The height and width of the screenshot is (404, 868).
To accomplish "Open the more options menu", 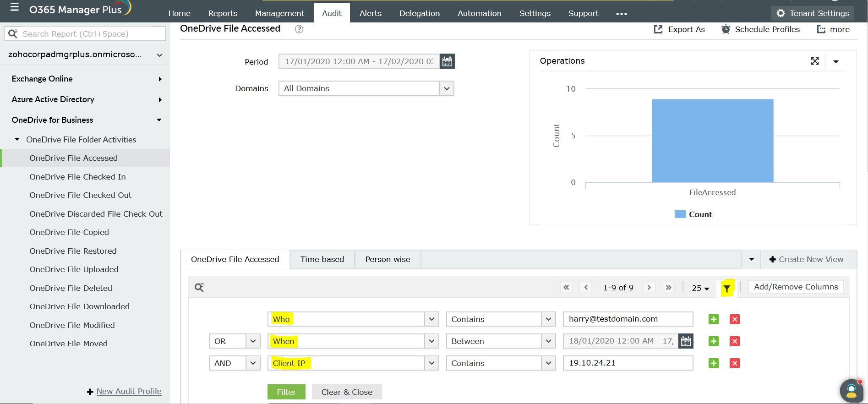I will pyautogui.click(x=834, y=29).
